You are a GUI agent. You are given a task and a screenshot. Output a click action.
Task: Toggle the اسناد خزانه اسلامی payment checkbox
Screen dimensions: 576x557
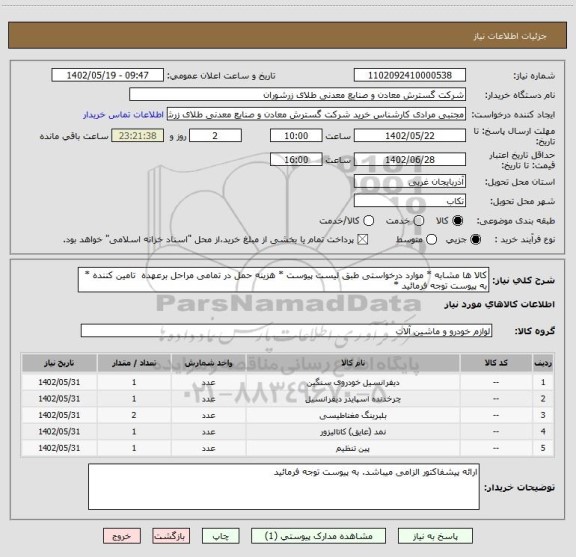tap(363, 240)
